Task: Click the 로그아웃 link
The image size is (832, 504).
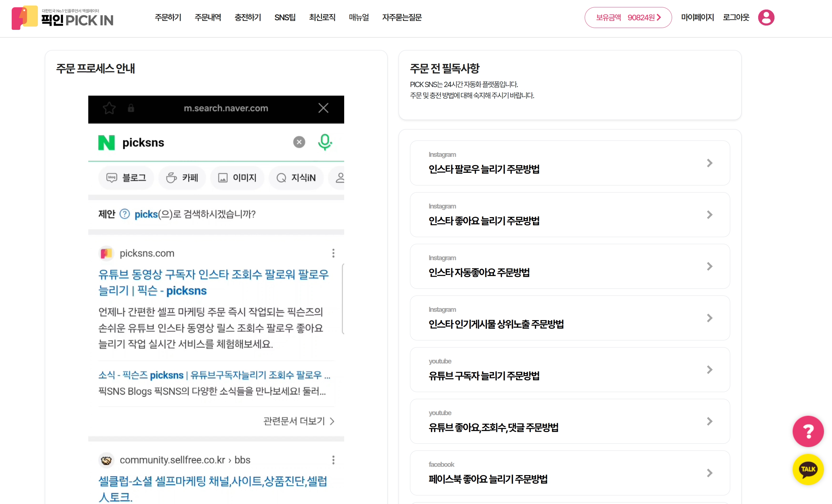Action: pos(736,18)
